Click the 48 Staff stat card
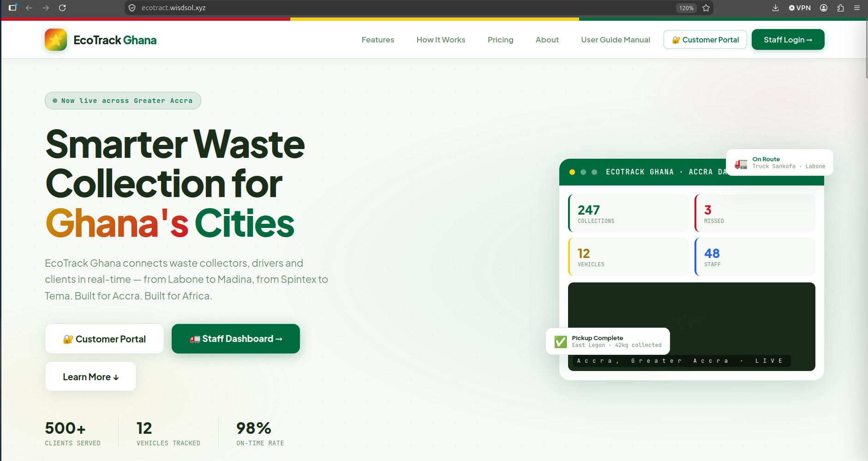The image size is (868, 461). coord(755,257)
